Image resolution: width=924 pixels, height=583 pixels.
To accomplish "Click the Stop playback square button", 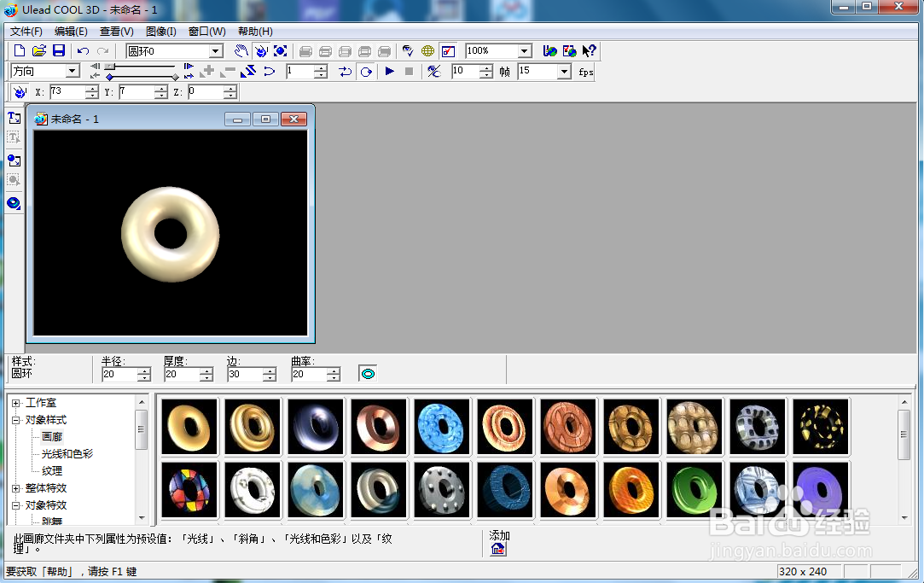I will [x=409, y=72].
